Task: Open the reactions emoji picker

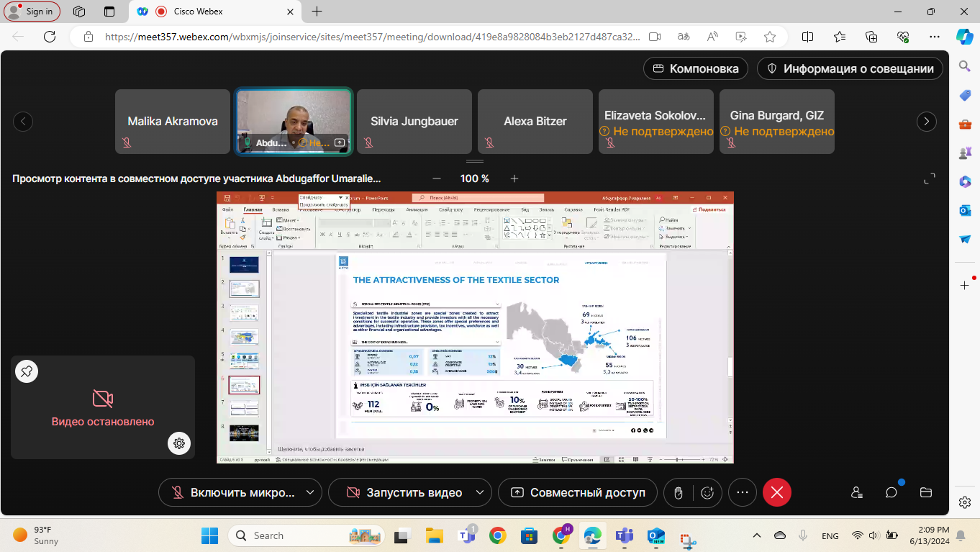Action: point(707,492)
